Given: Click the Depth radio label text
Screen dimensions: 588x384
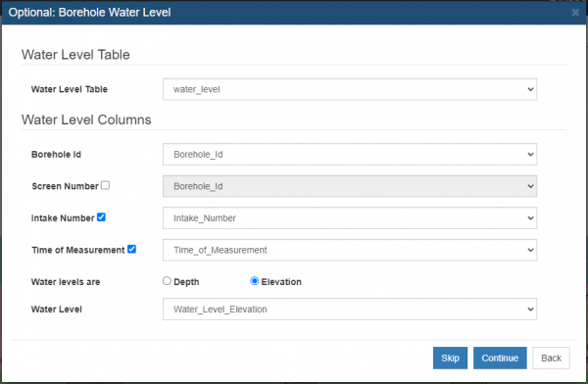Looking at the screenshot, I should [186, 281].
